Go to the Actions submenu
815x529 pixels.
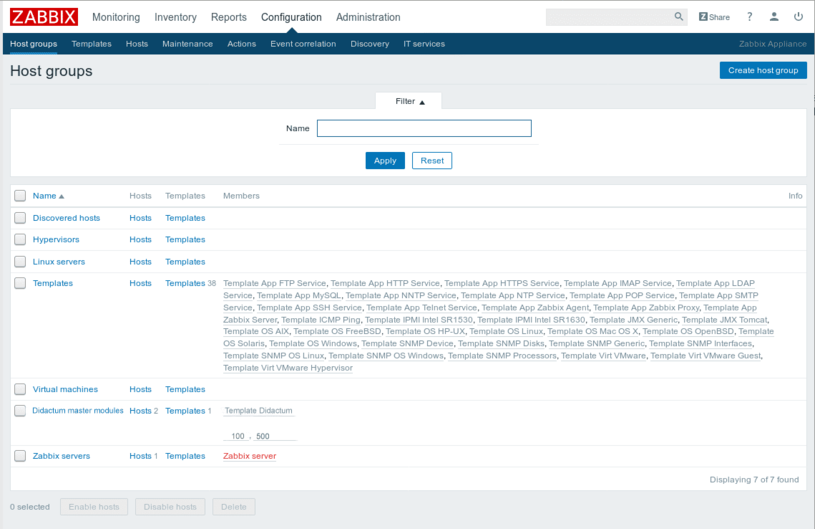[241, 44]
